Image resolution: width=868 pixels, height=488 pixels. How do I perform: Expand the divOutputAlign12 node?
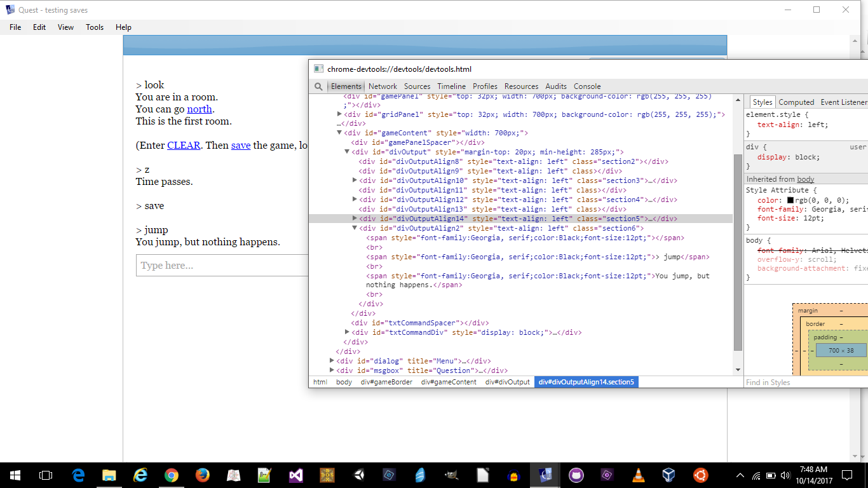coord(355,200)
